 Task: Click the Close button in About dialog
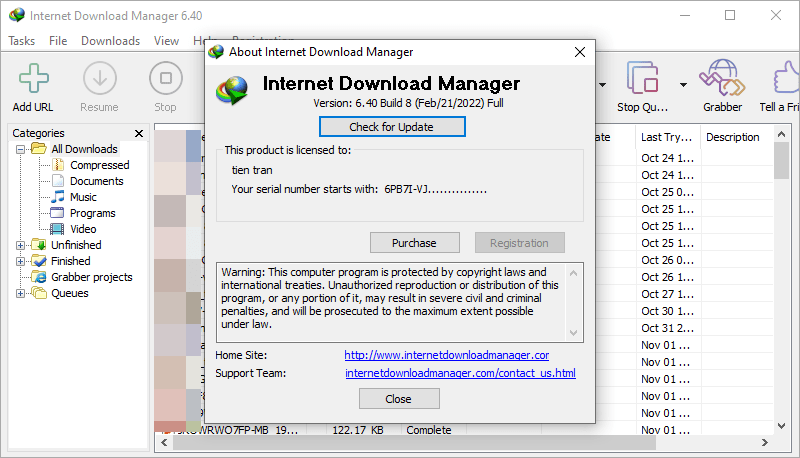click(399, 399)
